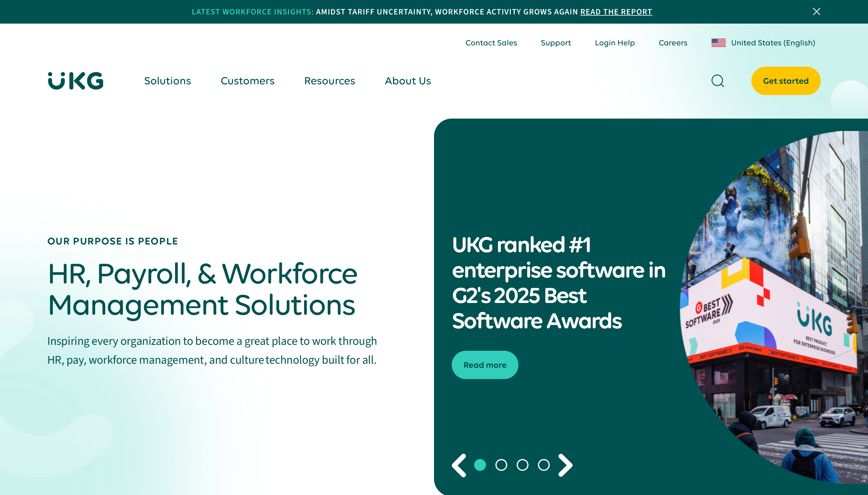The height and width of the screenshot is (495, 868).
Task: Click the Latest Workforce Insights label
Action: [252, 12]
